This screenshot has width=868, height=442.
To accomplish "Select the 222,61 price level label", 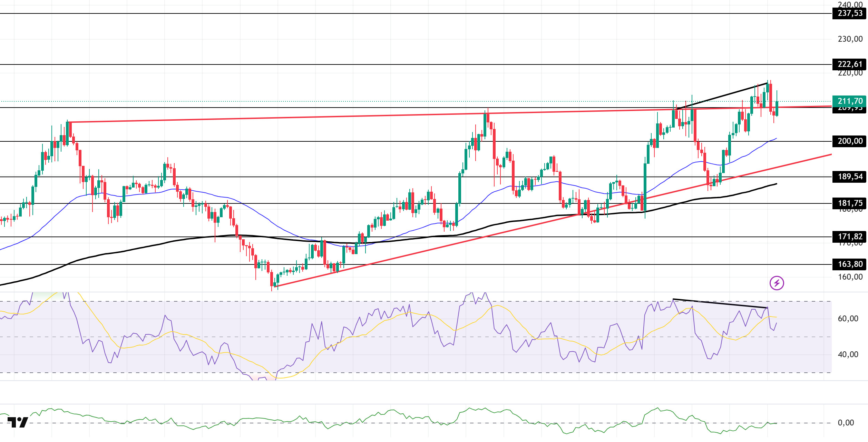I will [x=849, y=64].
